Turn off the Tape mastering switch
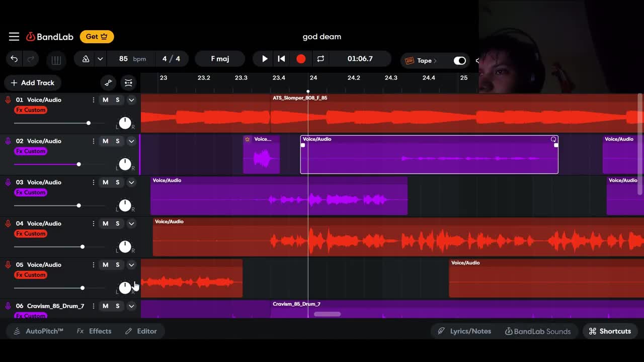 pos(460,60)
